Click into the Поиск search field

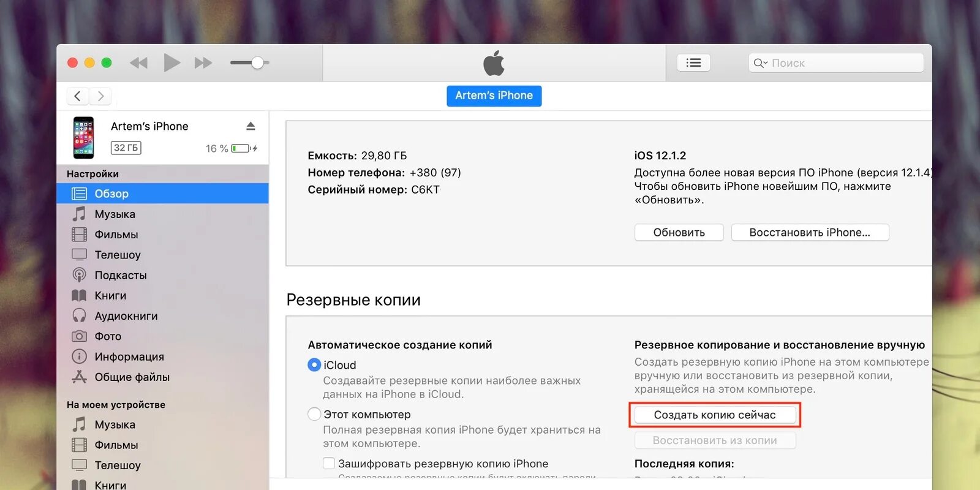[x=835, y=63]
